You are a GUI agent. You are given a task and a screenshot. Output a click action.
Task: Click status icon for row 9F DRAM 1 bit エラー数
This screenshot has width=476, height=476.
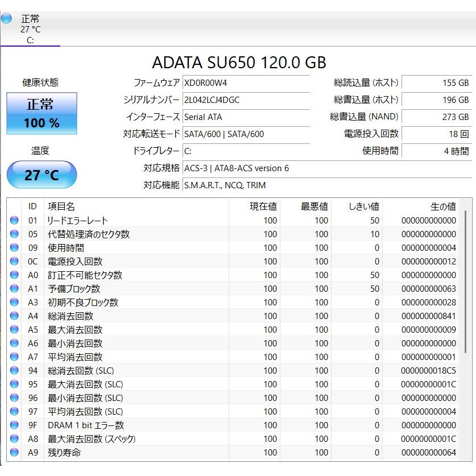point(14,425)
